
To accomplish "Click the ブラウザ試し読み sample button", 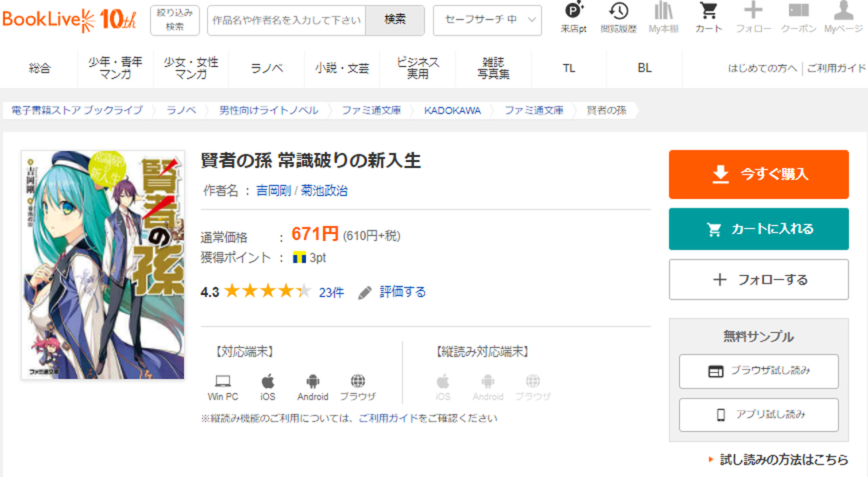I will click(758, 371).
